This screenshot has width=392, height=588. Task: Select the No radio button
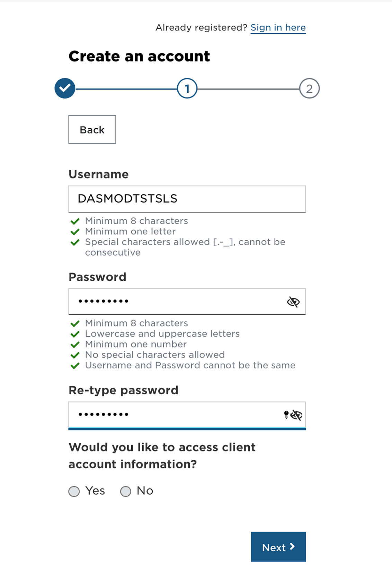126,491
